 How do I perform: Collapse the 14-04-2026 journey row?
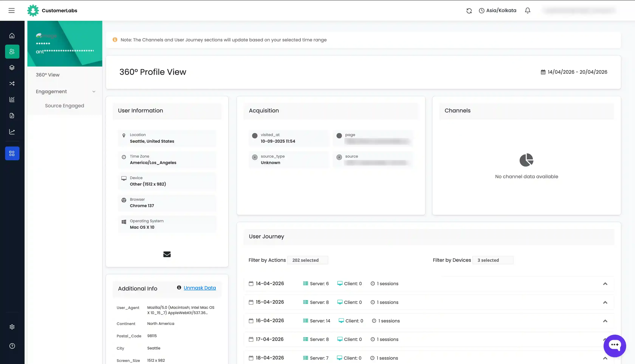[x=605, y=284]
